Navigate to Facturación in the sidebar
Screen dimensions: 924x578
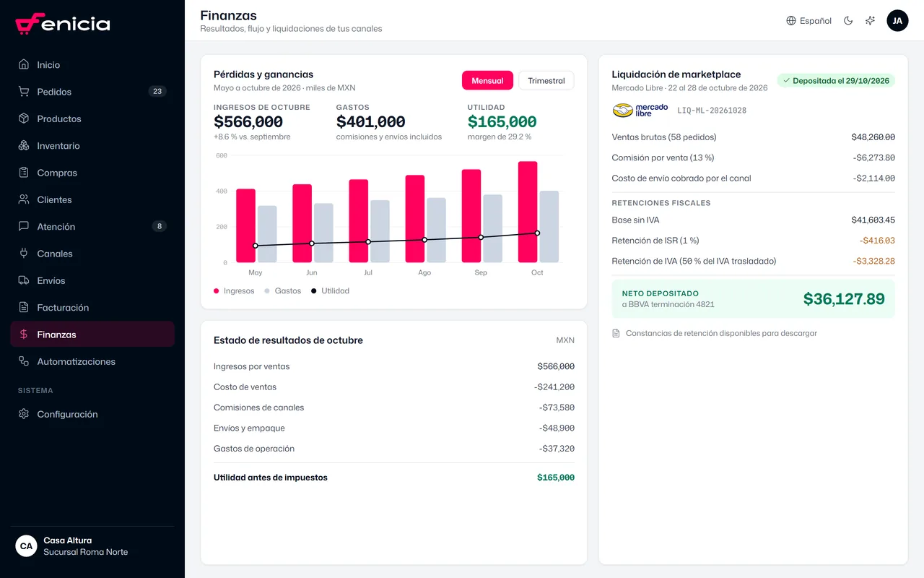(x=92, y=307)
